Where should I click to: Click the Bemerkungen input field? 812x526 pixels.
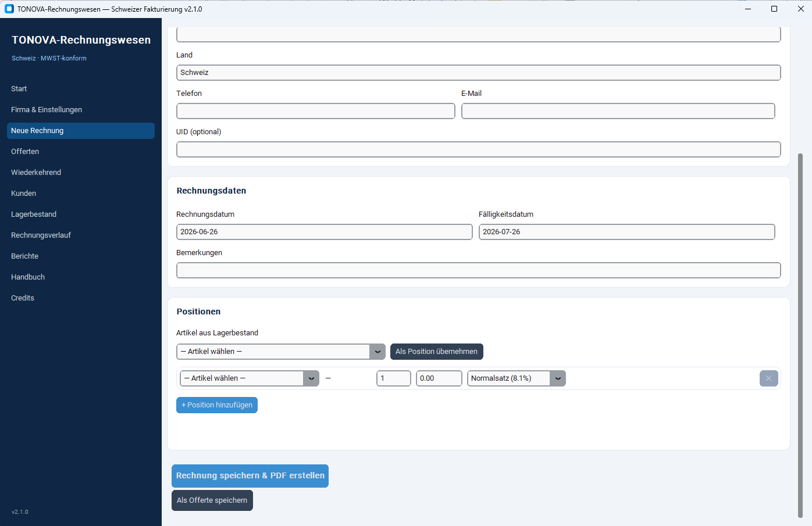click(479, 270)
